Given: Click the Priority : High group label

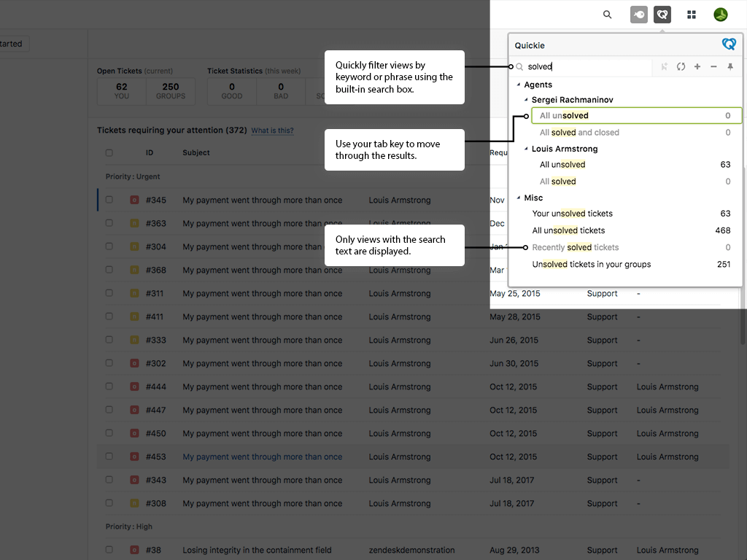Looking at the screenshot, I should click(x=128, y=526).
